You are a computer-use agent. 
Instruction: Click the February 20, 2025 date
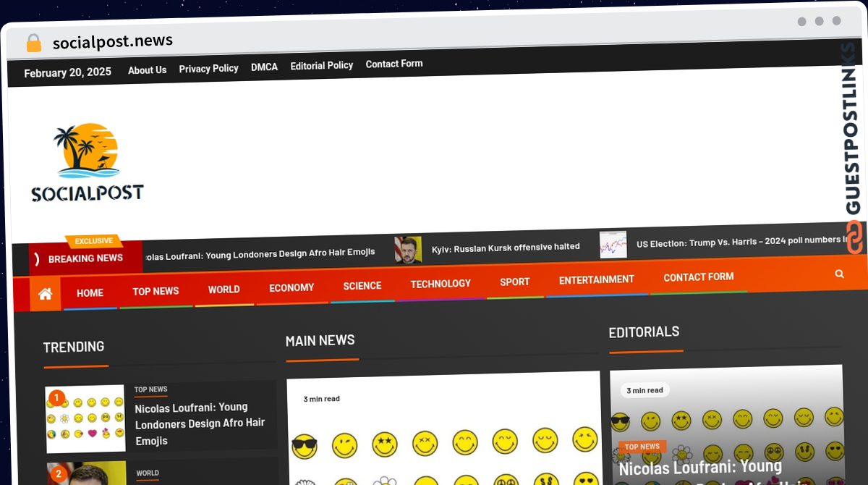click(68, 72)
